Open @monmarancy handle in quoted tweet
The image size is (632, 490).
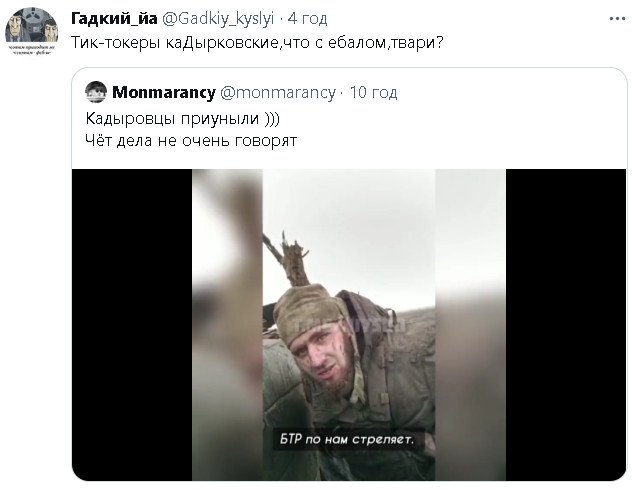coord(278,92)
